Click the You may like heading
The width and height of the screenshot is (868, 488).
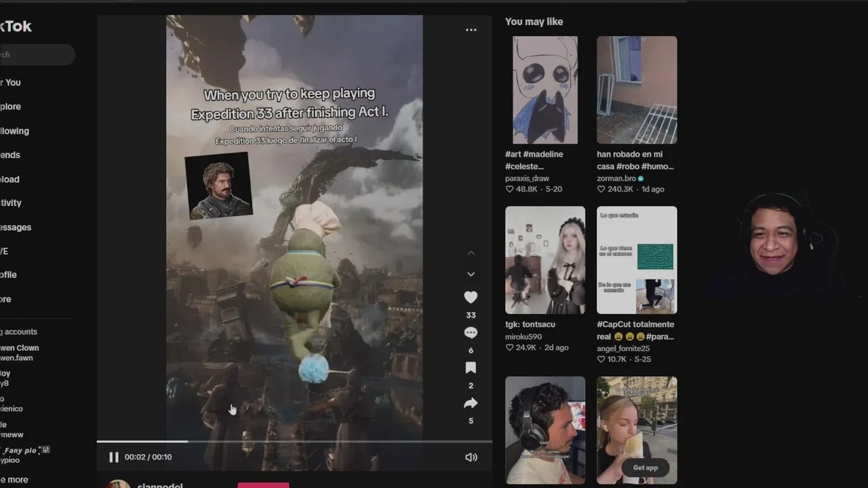534,22
